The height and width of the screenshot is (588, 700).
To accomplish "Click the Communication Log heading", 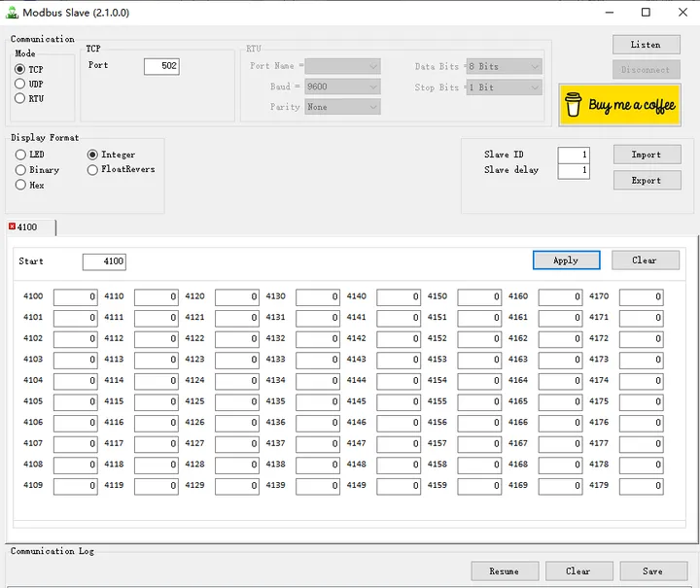I will [x=52, y=551].
